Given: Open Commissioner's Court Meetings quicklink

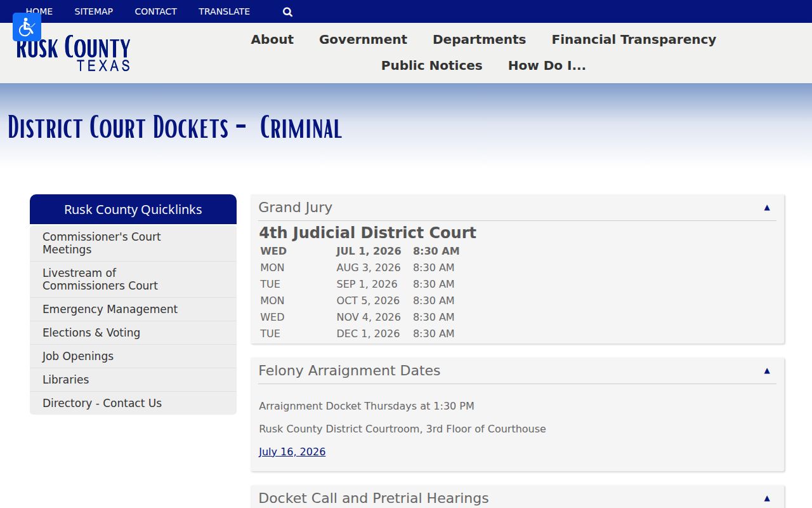Looking at the screenshot, I should tap(133, 243).
